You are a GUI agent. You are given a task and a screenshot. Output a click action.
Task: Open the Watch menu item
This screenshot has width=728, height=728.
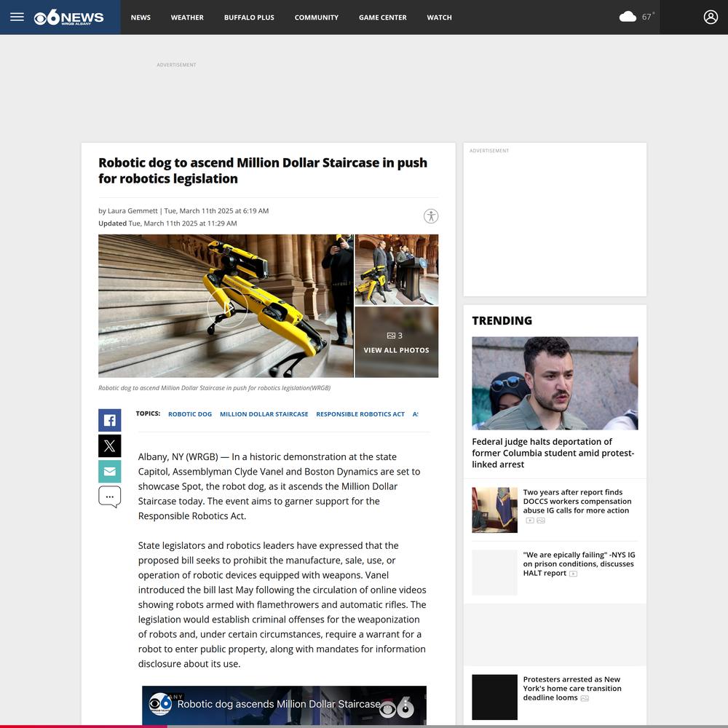click(x=439, y=17)
